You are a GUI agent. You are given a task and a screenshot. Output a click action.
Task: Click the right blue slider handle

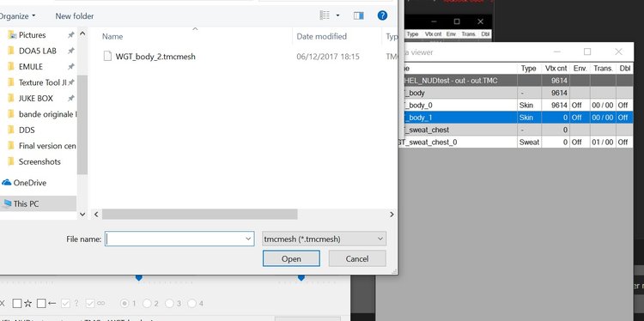pos(301,278)
